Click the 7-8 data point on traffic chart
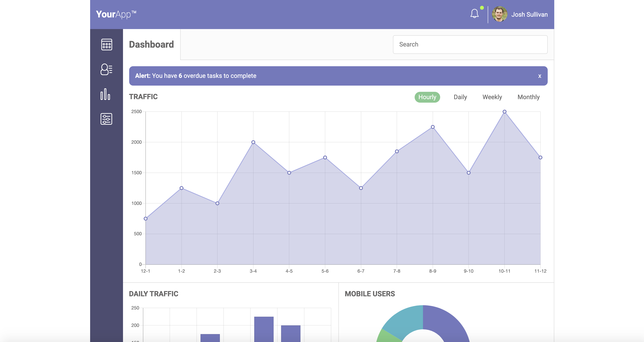644x342 pixels. coord(397,151)
